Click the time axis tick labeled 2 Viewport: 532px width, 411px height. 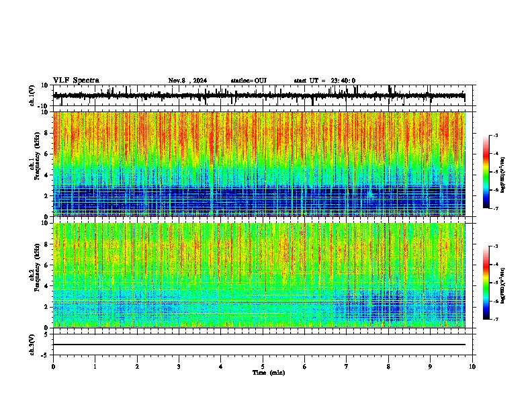point(137,367)
